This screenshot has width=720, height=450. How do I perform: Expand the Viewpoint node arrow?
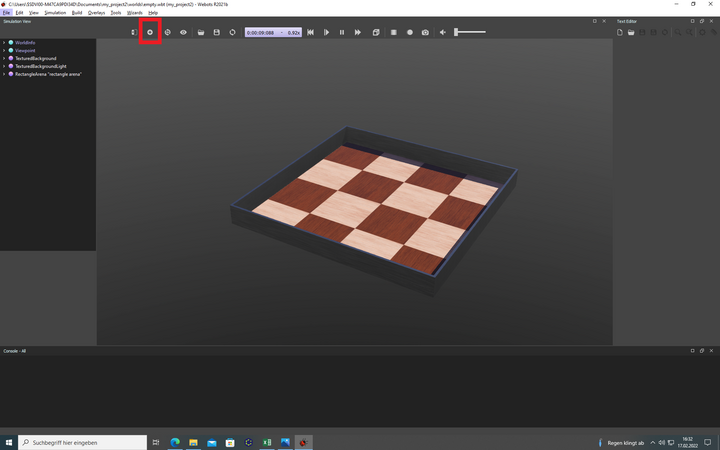click(x=4, y=51)
